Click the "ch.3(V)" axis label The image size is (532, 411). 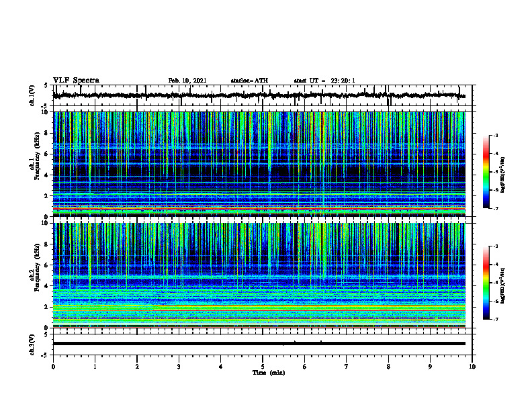[x=32, y=345]
